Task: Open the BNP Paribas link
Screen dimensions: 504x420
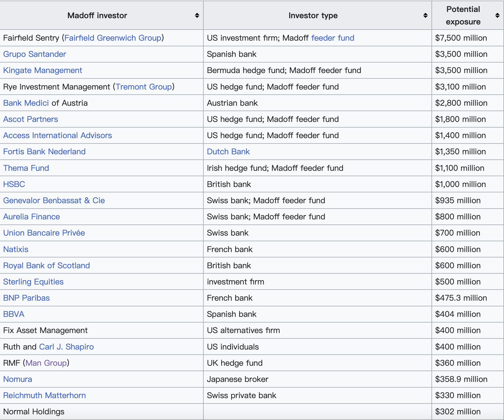Action: coord(26,298)
